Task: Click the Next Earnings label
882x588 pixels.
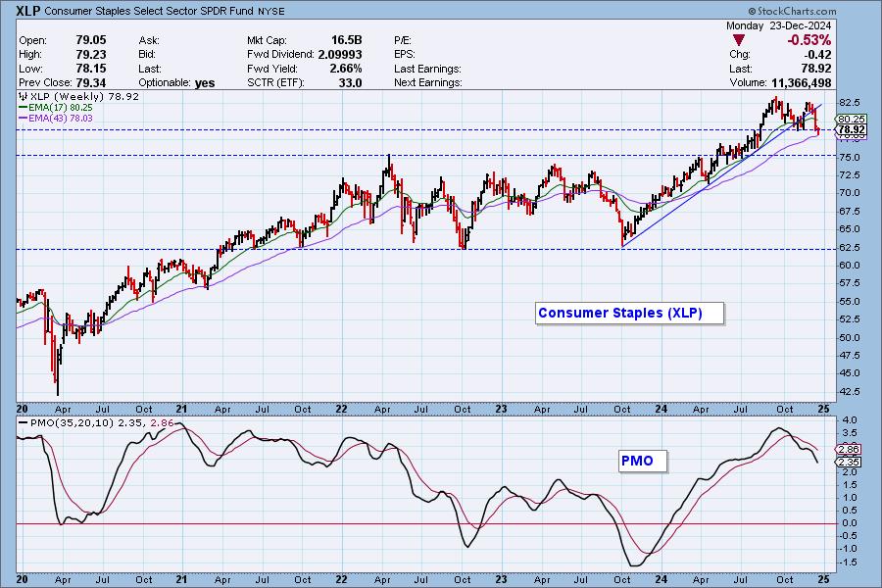Action: 428,82
